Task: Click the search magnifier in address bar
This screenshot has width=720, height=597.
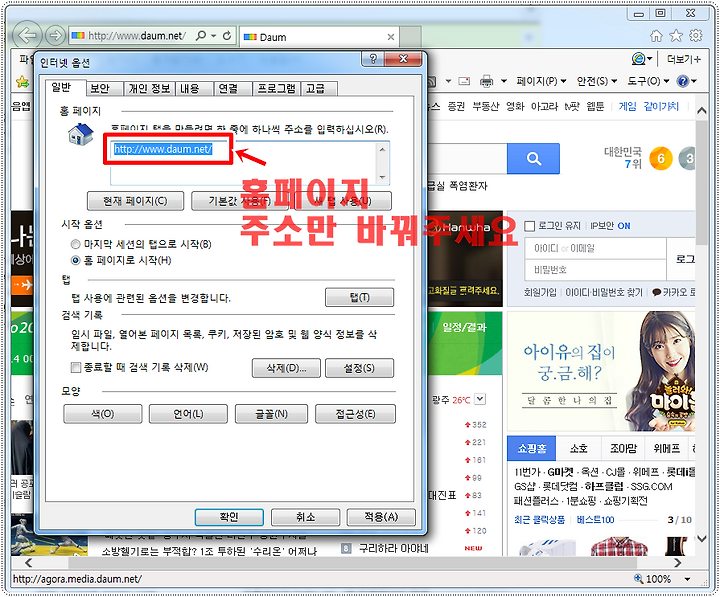Action: coord(201,35)
